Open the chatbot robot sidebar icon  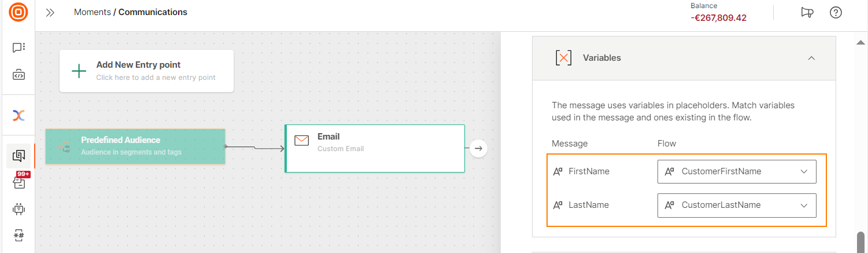pos(19,209)
